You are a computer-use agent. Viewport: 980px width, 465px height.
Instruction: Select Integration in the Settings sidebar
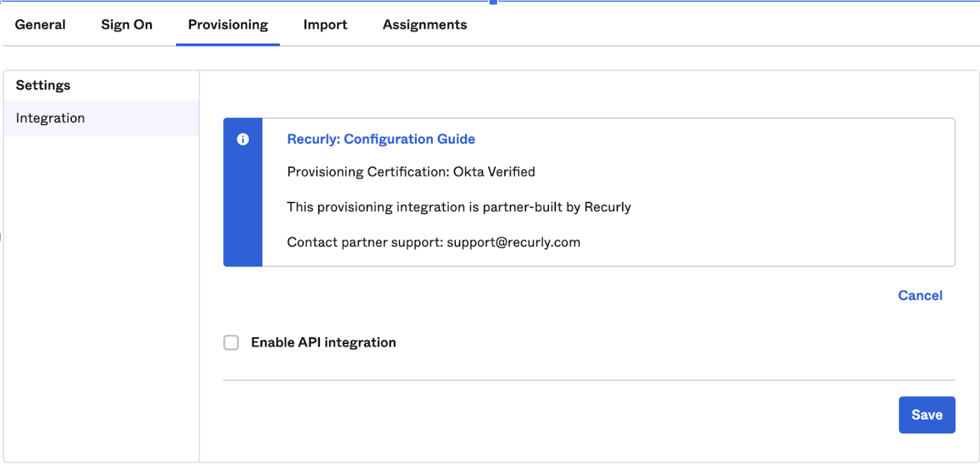[50, 118]
